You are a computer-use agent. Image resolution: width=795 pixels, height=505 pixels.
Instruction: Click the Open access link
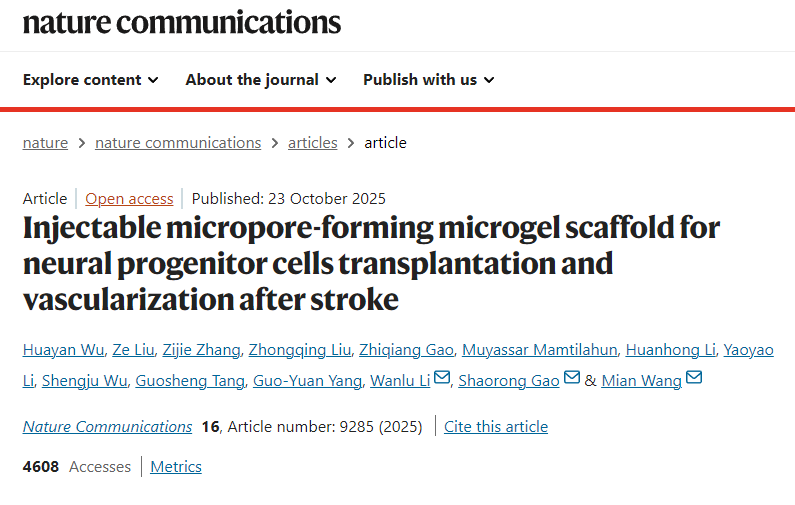pos(129,199)
